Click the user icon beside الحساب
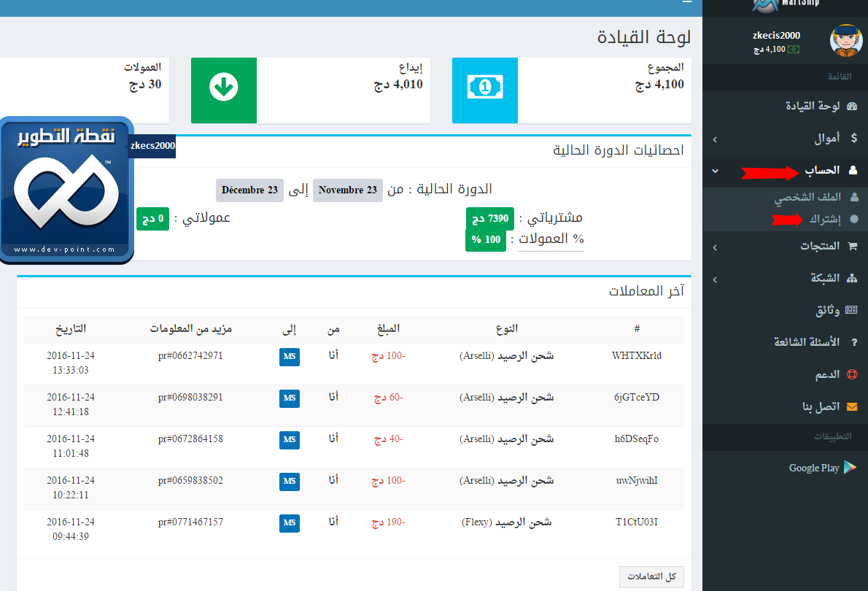Viewport: 868px width, 591px height. click(x=853, y=170)
